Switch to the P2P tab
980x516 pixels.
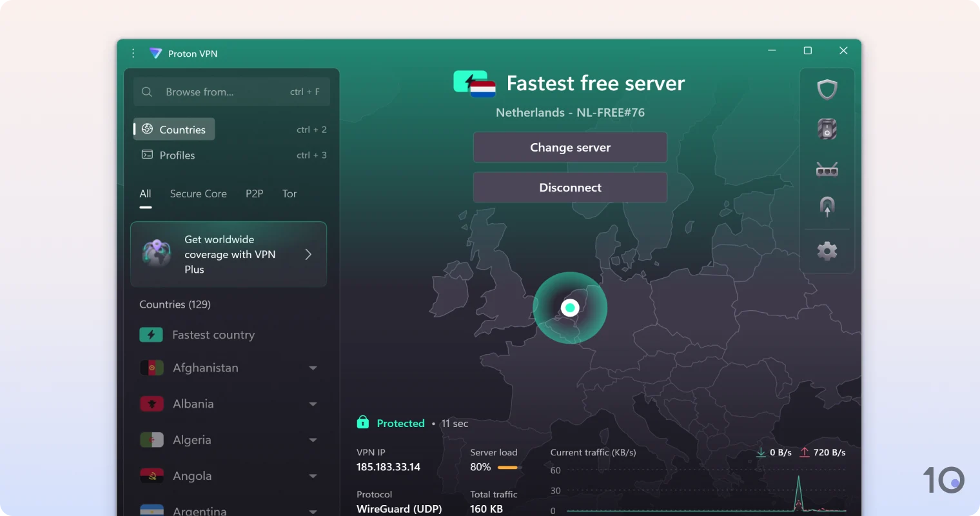pos(255,193)
